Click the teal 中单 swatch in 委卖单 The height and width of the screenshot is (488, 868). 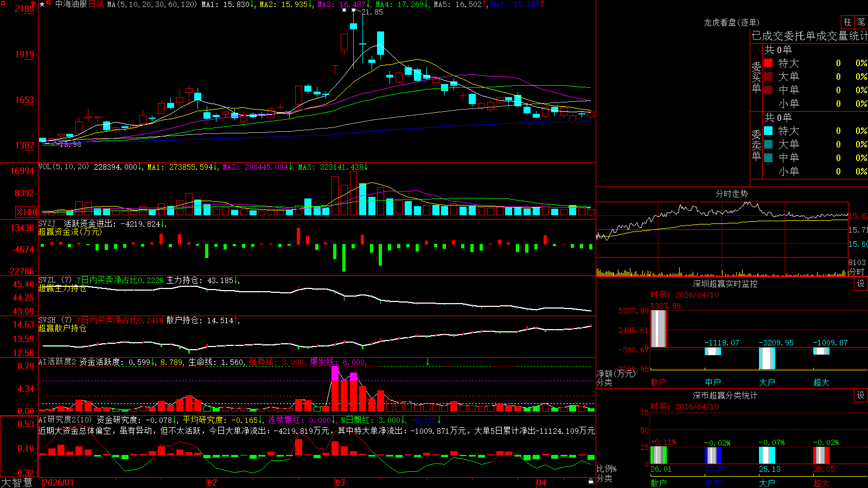(x=768, y=158)
